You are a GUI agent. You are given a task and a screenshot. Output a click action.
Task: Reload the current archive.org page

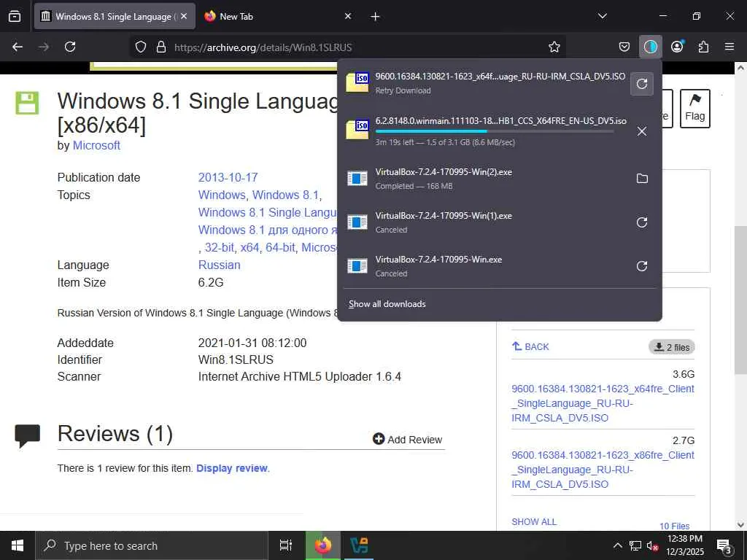(70, 47)
